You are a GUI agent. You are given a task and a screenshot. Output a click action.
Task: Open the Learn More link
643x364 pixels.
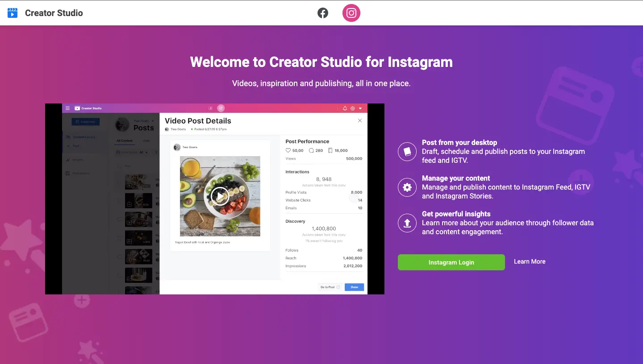[530, 261]
